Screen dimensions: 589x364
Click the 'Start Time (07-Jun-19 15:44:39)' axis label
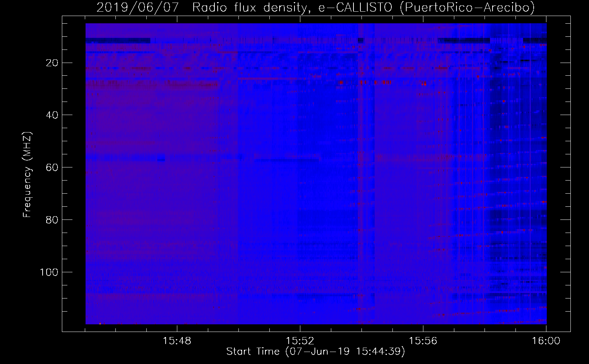[316, 352]
